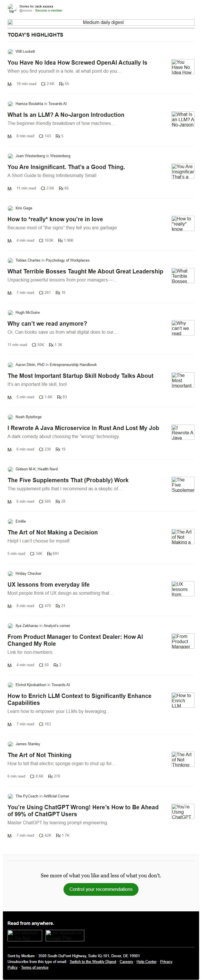Click the Java Microservice story thumbnail
The width and height of the screenshot is (202, 980).
click(183, 432)
